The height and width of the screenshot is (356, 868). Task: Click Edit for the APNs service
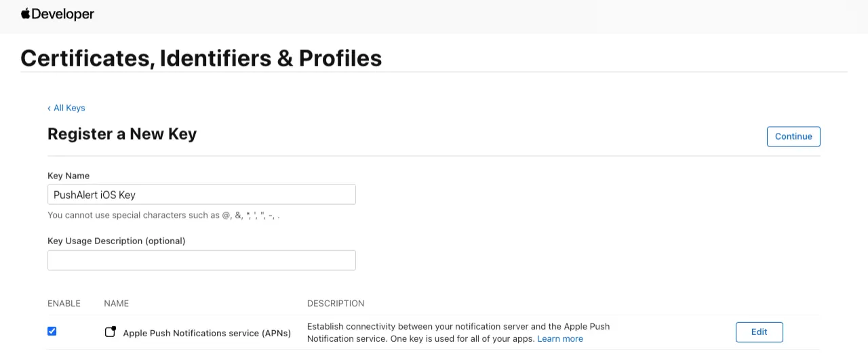pos(759,332)
